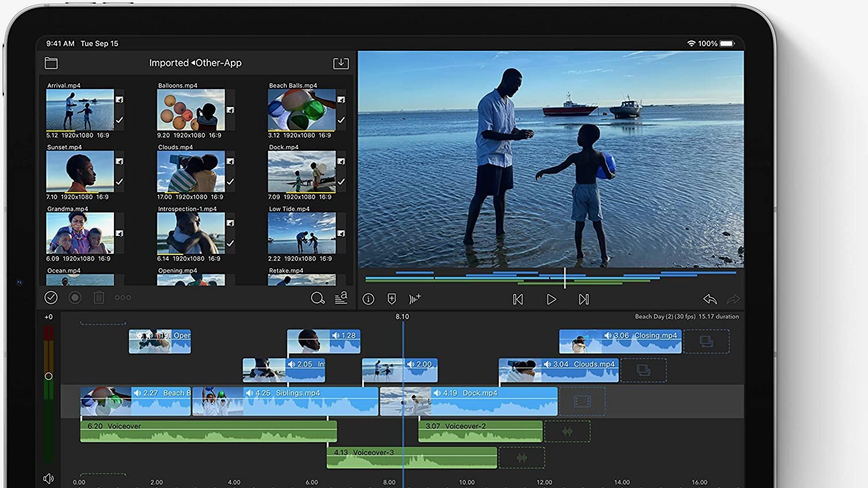Tap the used checkmark beside Sunset.mp4
Image resolution: width=868 pixels, height=488 pixels.
[119, 182]
